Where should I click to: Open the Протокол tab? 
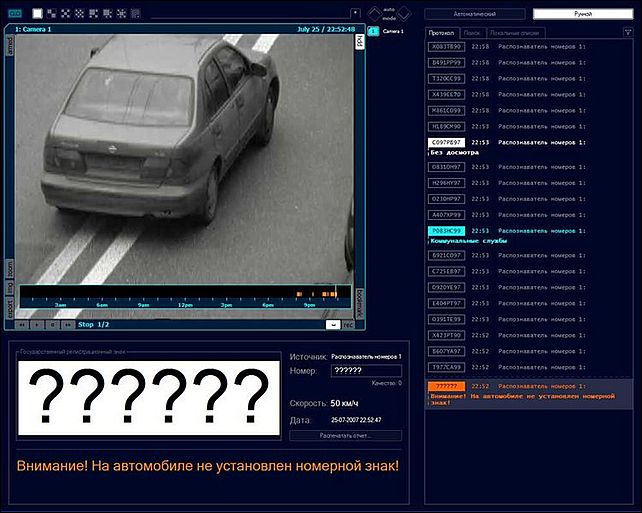click(441, 33)
